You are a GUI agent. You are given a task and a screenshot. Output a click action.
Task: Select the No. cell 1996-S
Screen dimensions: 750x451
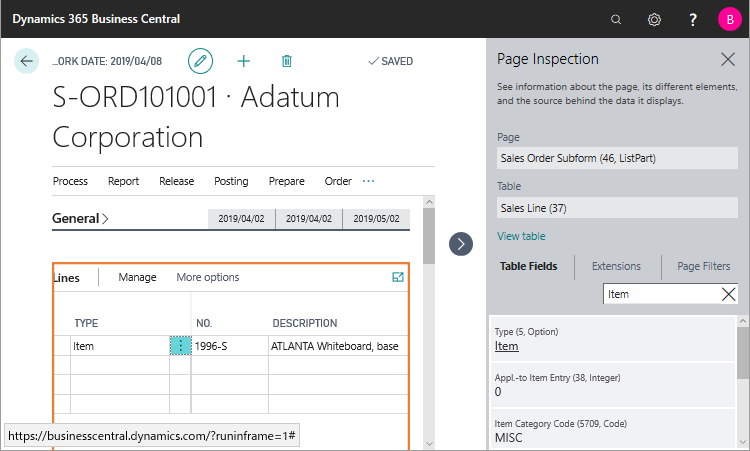coord(230,346)
